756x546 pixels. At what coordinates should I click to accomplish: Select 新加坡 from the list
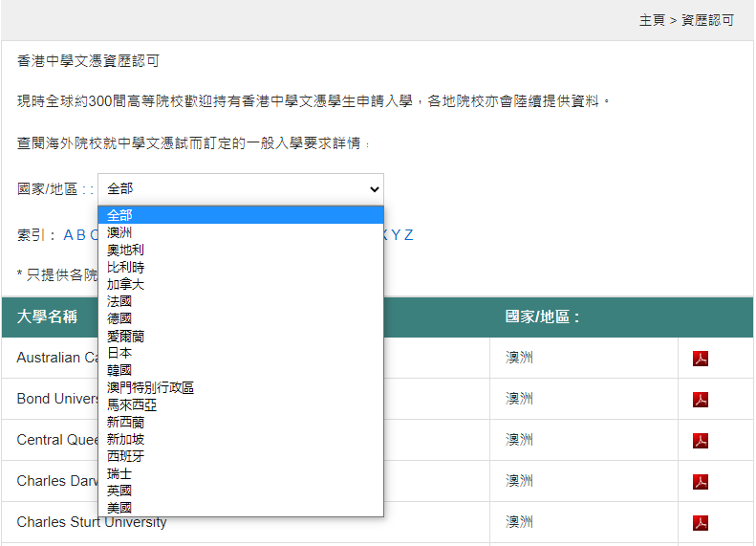click(x=241, y=439)
